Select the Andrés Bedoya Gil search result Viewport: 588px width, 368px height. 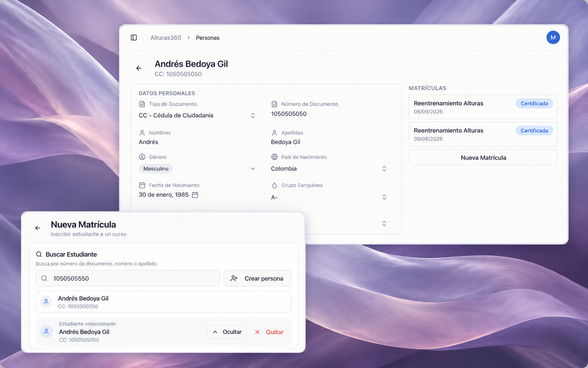tap(163, 302)
